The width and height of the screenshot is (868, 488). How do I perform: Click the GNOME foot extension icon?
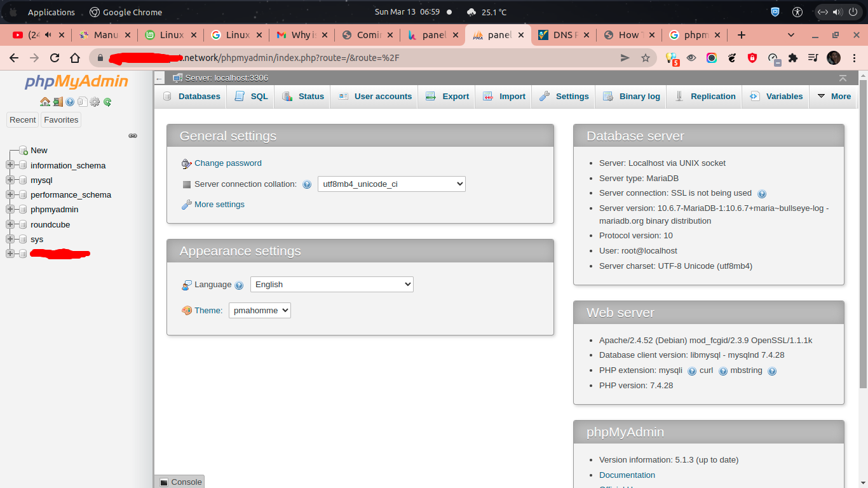click(x=732, y=58)
